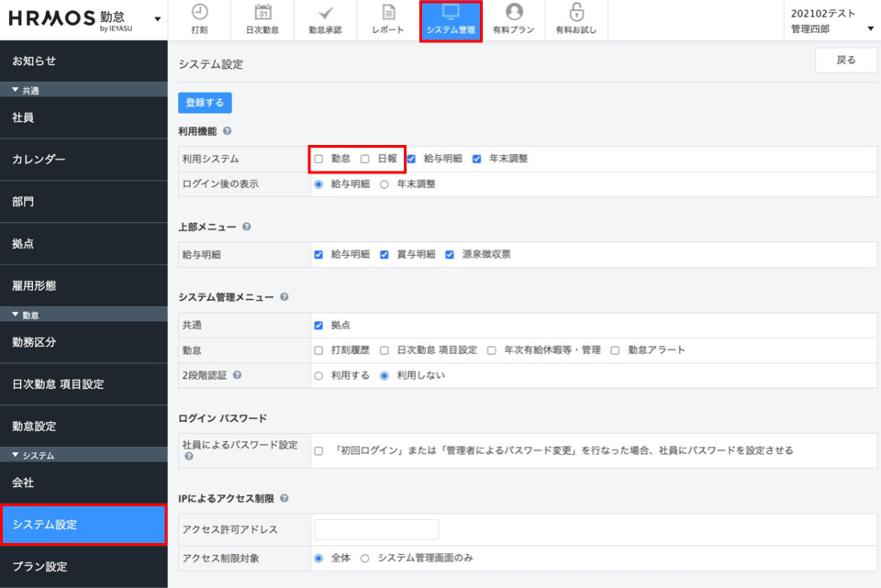The height and width of the screenshot is (588, 881).
Task: Expand the 管理四郎 user account dropdown
Action: pyautogui.click(x=870, y=28)
